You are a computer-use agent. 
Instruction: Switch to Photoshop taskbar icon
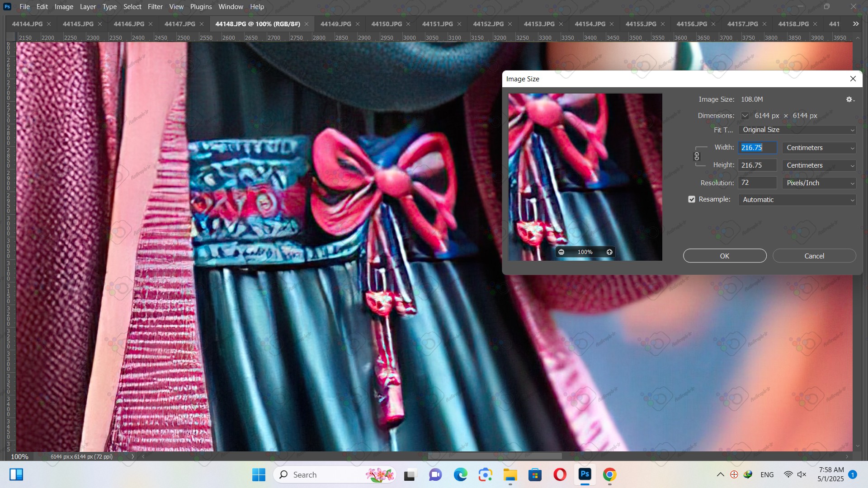point(585,474)
